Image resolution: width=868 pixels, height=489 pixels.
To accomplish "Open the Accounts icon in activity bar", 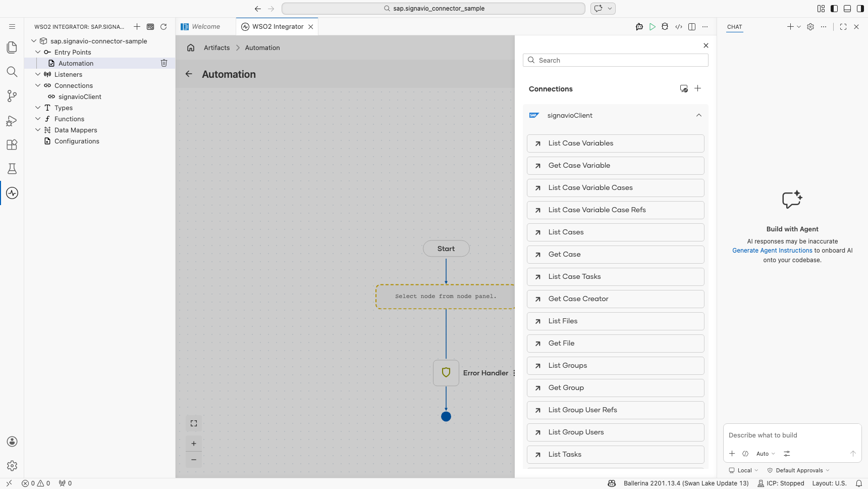I will (12, 442).
